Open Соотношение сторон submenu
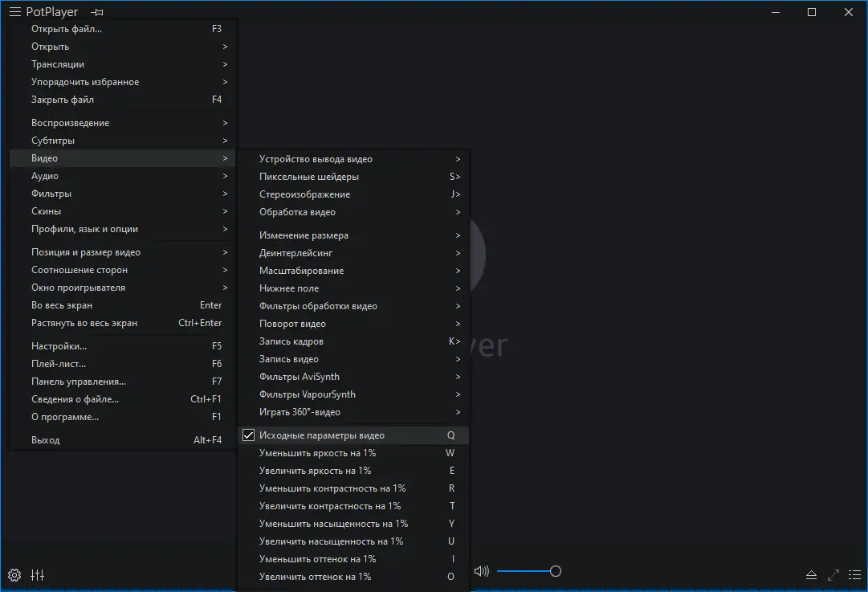868x592 pixels. pyautogui.click(x=123, y=270)
